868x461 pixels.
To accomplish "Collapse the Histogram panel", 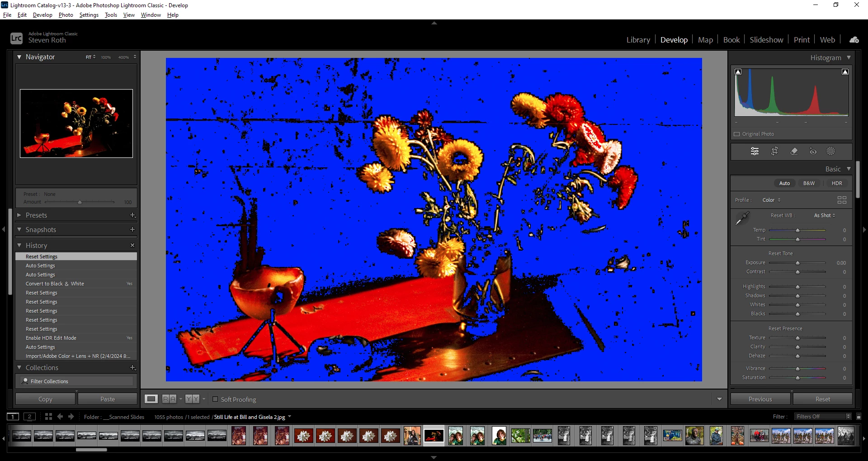I will click(849, 58).
